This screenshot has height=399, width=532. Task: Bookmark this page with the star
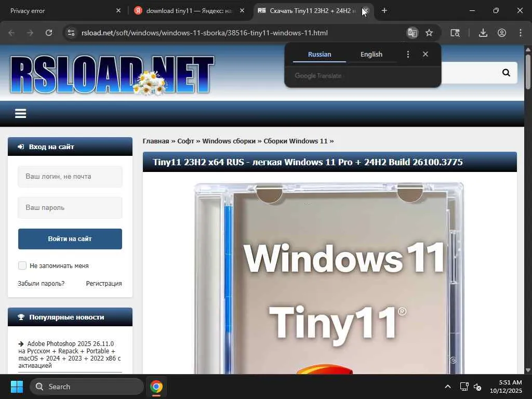tap(429, 33)
